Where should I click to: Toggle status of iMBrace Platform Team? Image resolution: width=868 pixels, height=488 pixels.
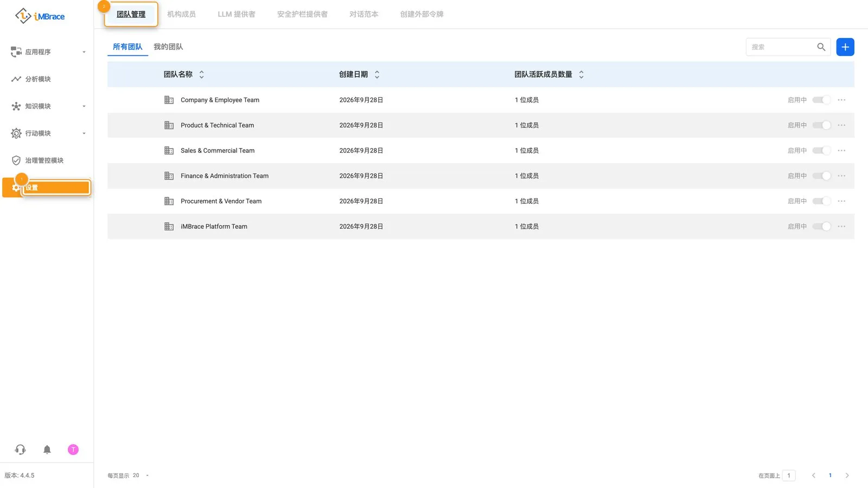pyautogui.click(x=821, y=227)
